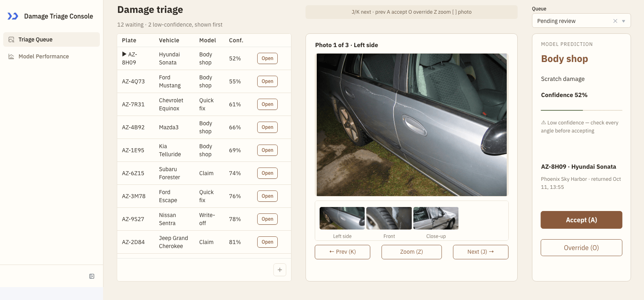Image resolution: width=644 pixels, height=300 pixels.
Task: Select the Front photo thumbnail
Action: click(x=389, y=218)
